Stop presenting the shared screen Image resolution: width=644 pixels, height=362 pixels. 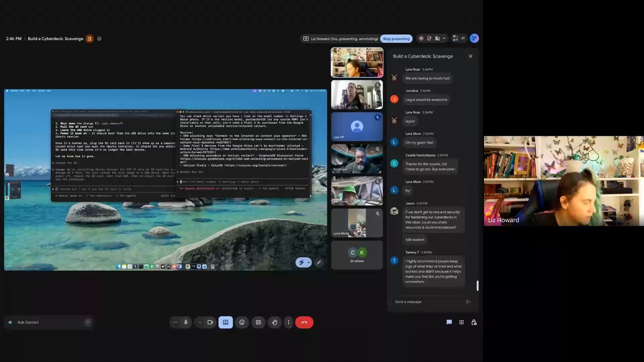click(396, 39)
